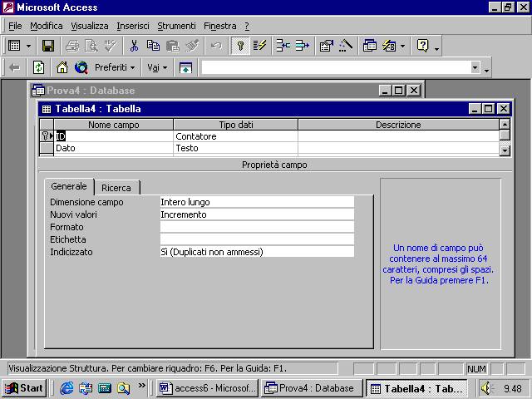Click the Prova4 : Database window title
532x399 pixels.
[91, 91]
